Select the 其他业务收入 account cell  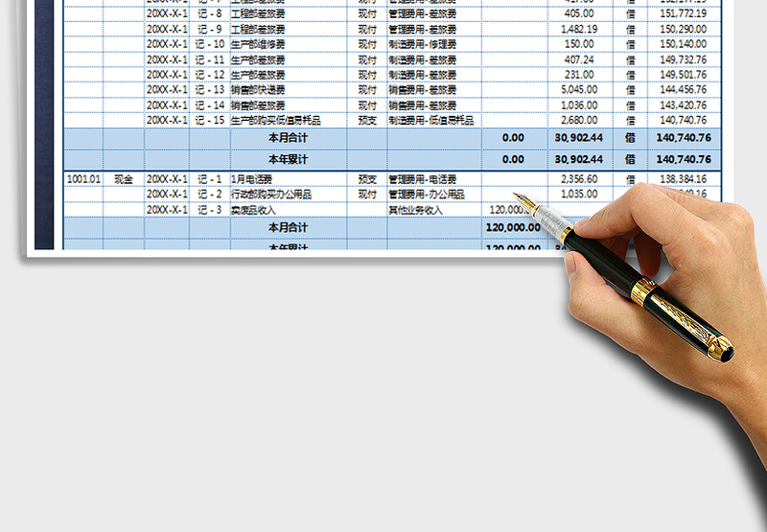pyautogui.click(x=415, y=210)
